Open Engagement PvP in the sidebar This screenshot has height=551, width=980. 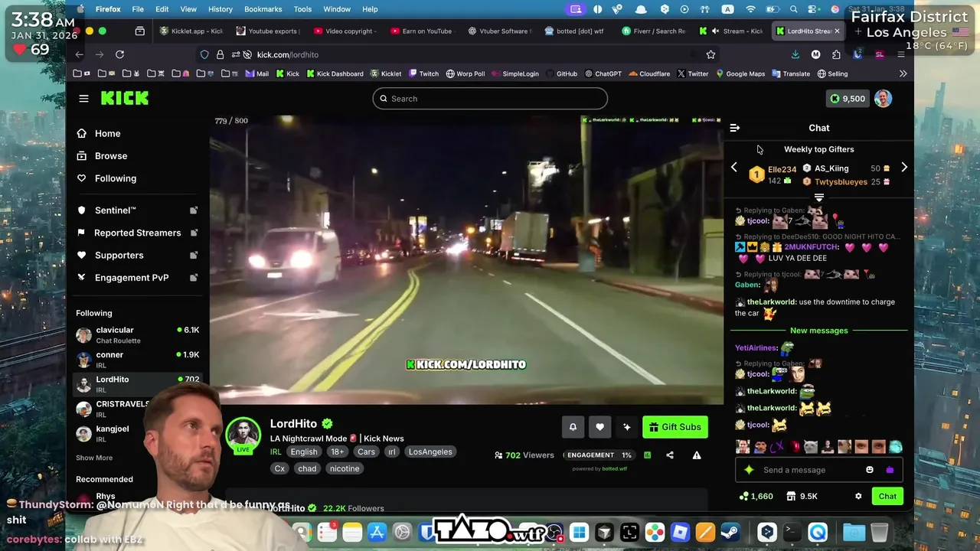click(x=138, y=278)
